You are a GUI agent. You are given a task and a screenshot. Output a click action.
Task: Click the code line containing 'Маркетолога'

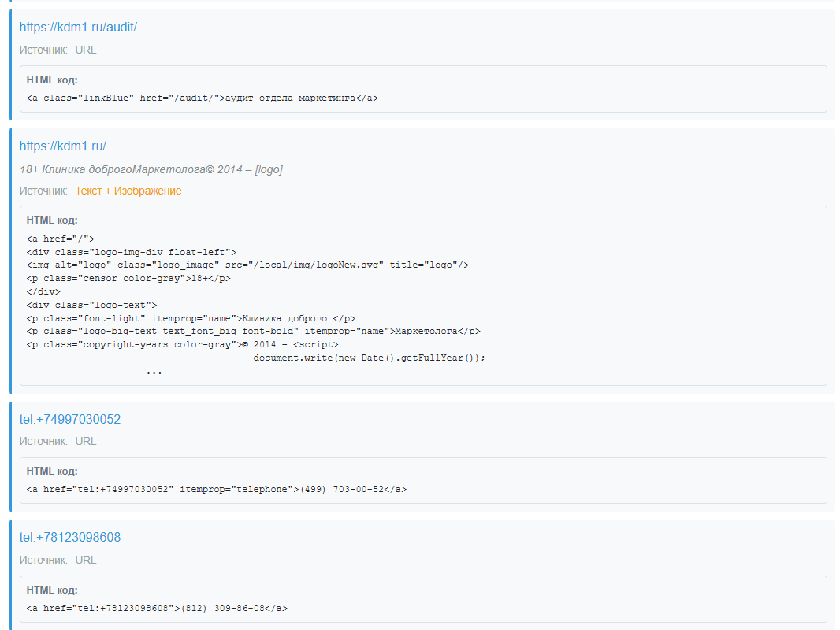pos(254,332)
